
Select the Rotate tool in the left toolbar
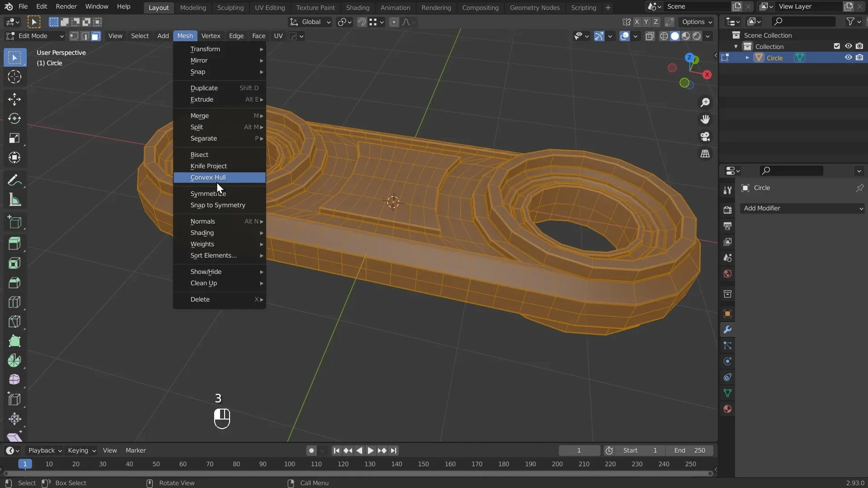pyautogui.click(x=15, y=119)
